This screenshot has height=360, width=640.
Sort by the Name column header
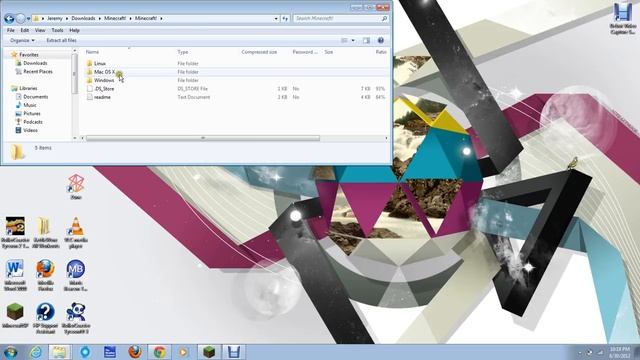(x=92, y=52)
